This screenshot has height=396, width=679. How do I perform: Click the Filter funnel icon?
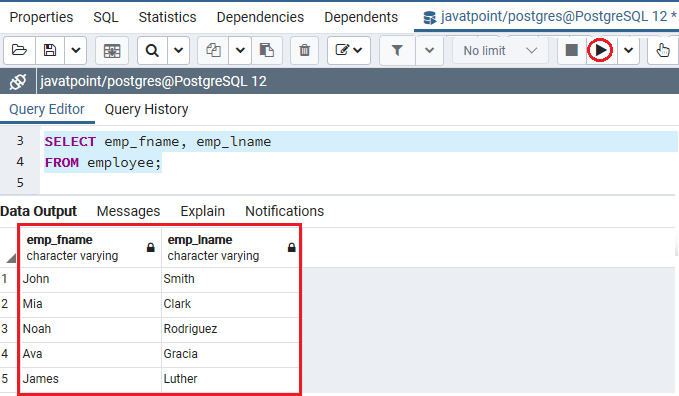point(397,51)
